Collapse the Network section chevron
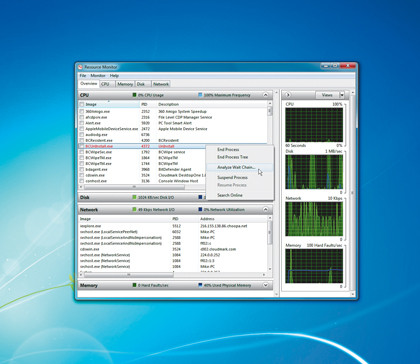Image resolution: width=420 pixels, height=364 pixels. [265, 209]
